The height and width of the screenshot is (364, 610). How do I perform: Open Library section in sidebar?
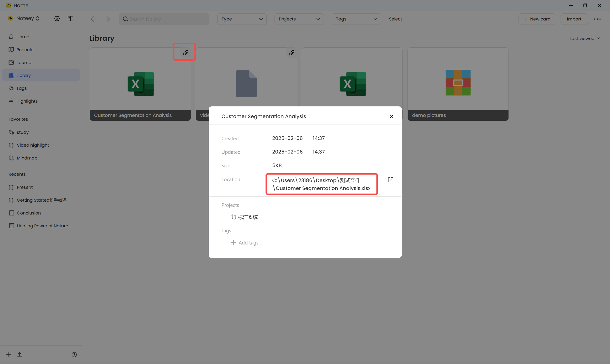coord(24,75)
